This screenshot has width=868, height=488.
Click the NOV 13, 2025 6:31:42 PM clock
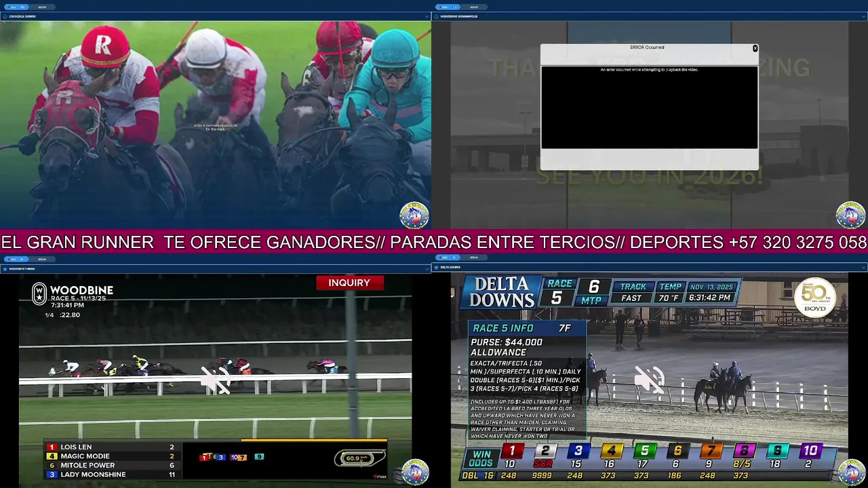coord(711,292)
